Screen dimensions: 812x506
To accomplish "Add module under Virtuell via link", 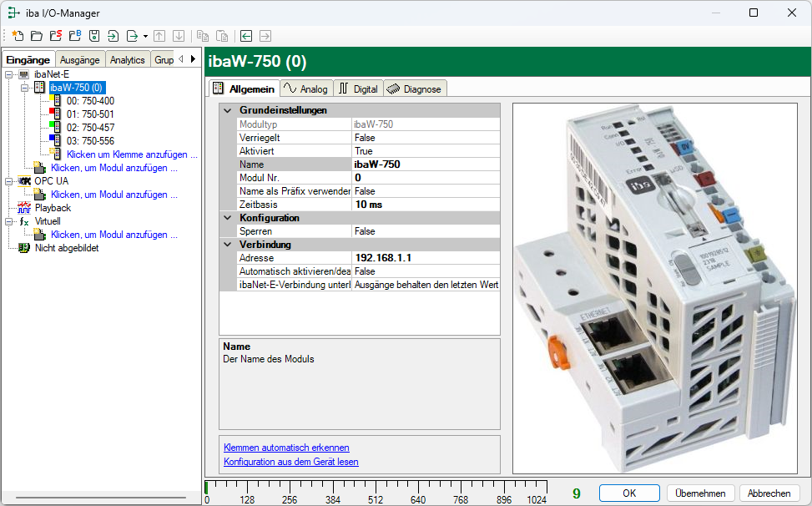I will (x=114, y=235).
